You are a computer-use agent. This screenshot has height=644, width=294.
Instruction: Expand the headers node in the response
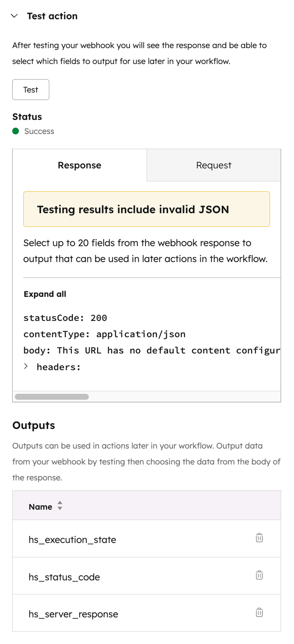click(26, 366)
